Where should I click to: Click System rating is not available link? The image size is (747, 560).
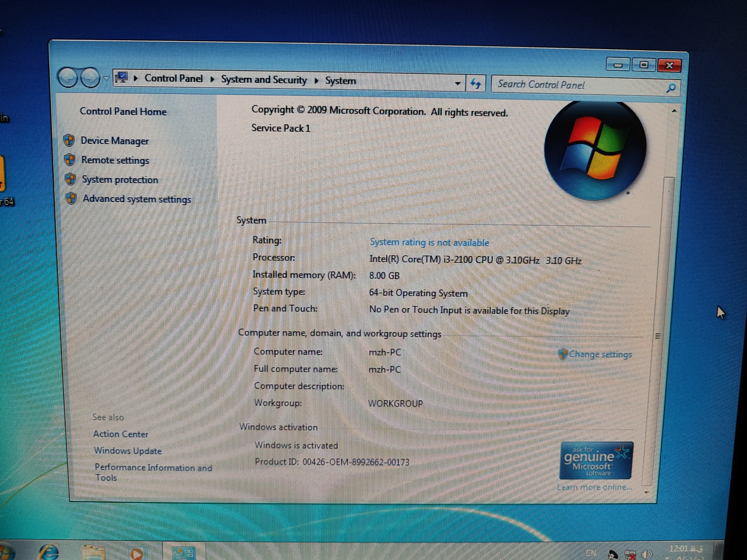click(x=429, y=242)
